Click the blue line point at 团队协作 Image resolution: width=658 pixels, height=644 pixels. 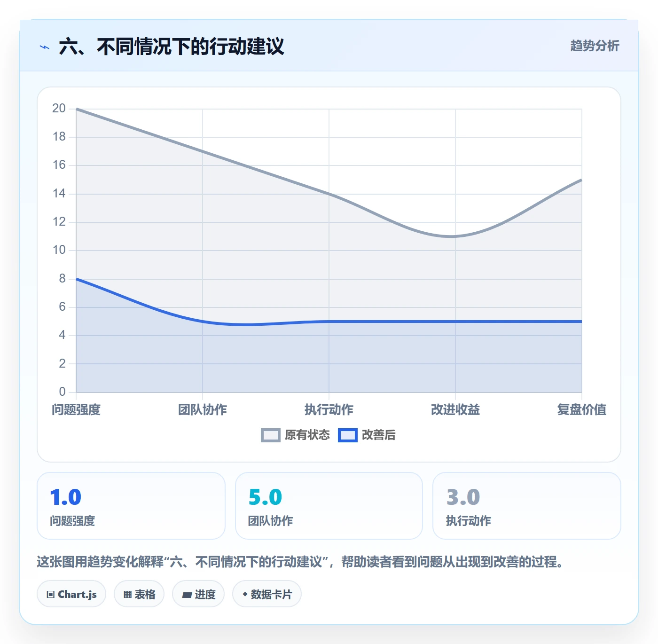click(x=203, y=322)
